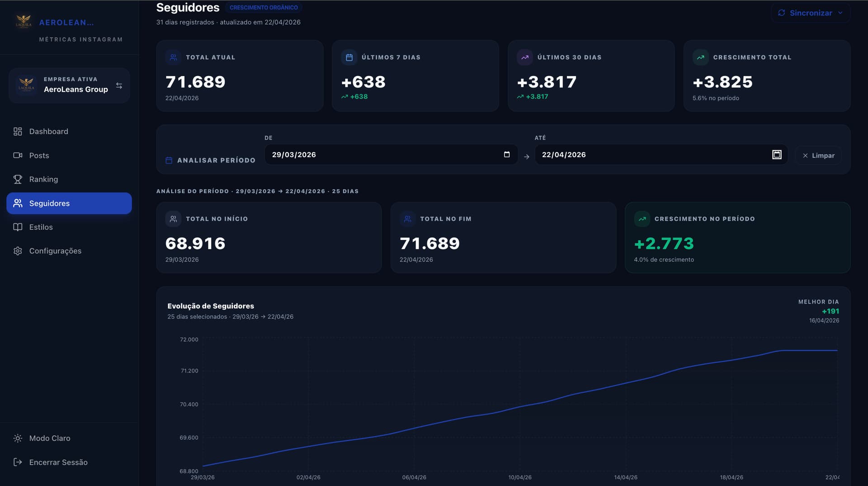Image resolution: width=868 pixels, height=486 pixels.
Task: Click the Últimos 7 Dias calendar icon
Action: [x=349, y=57]
